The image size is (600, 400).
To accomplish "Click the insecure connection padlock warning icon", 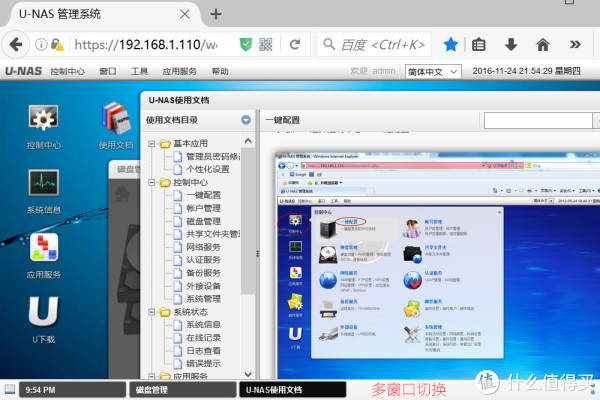I will point(57,45).
